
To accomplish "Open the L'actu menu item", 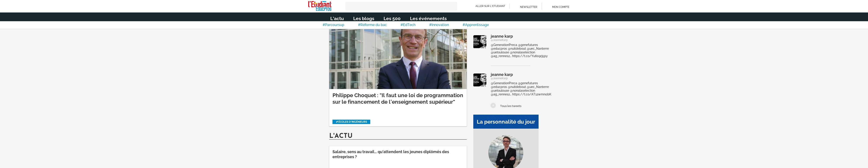I will (x=337, y=19).
